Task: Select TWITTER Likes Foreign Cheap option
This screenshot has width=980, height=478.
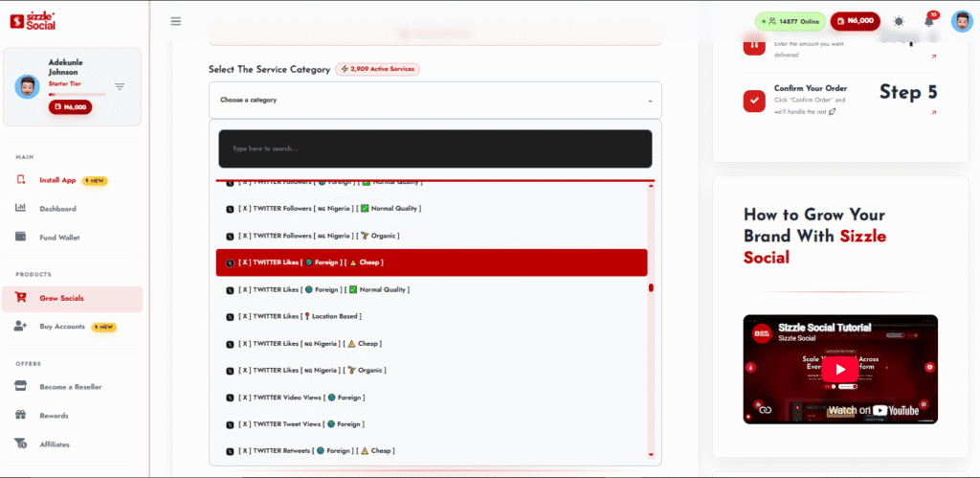Action: pyautogui.click(x=432, y=262)
